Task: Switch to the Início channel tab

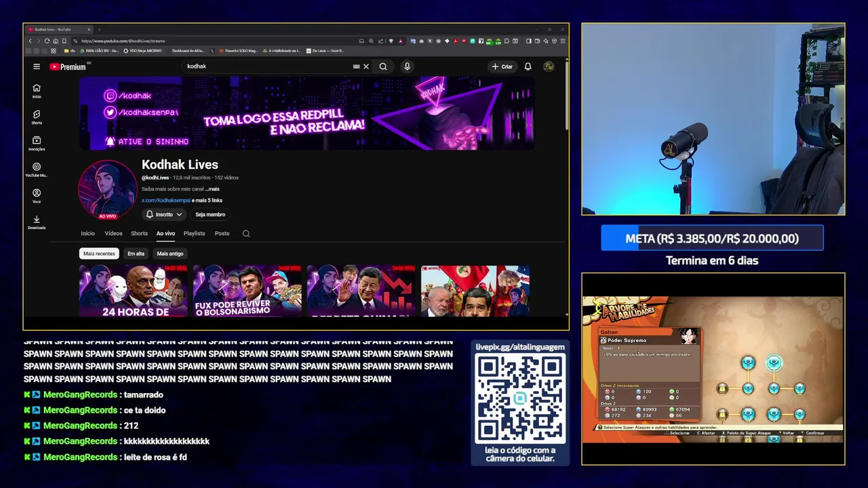Action: coord(88,233)
